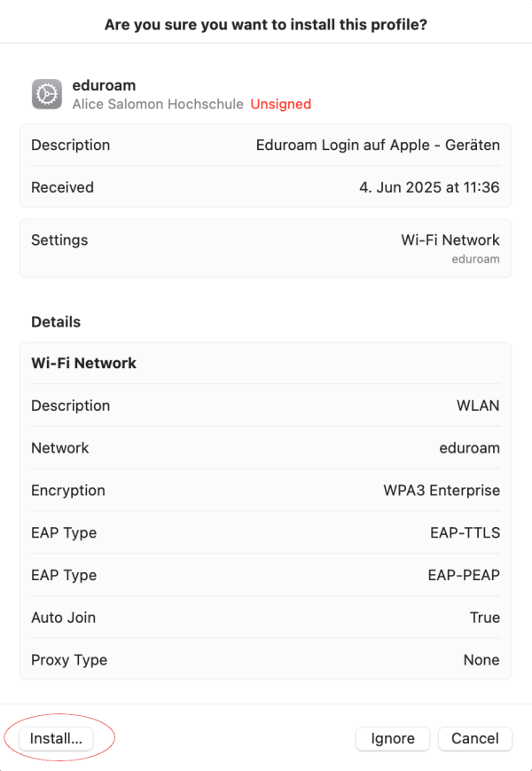Select the Auto Join True row
The image size is (532, 771).
[x=266, y=618]
